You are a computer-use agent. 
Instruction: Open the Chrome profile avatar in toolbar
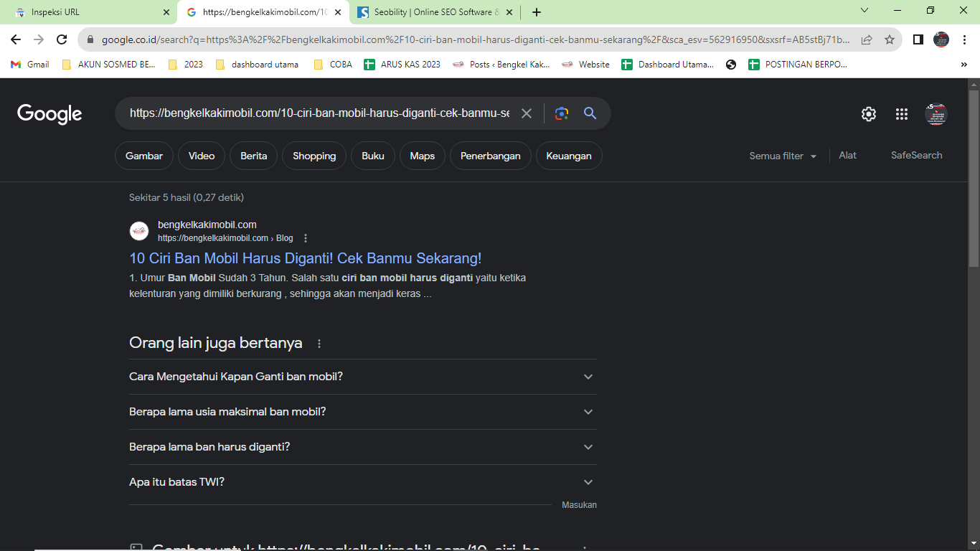tap(941, 39)
